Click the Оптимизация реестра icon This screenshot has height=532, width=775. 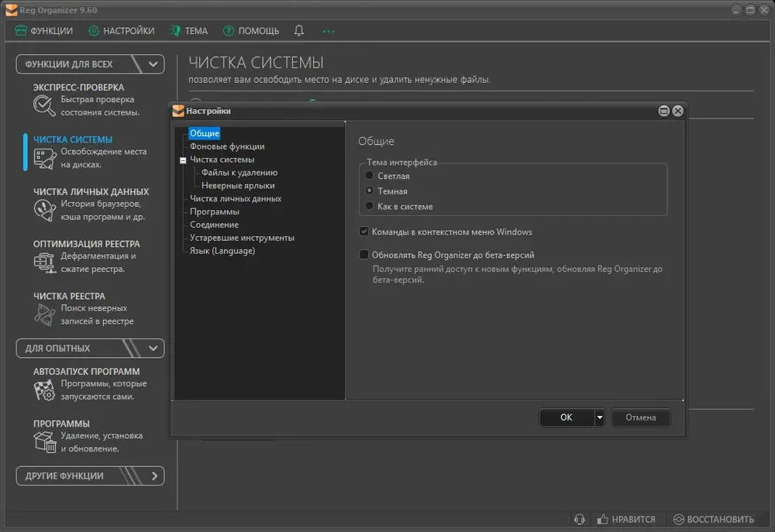pos(44,263)
